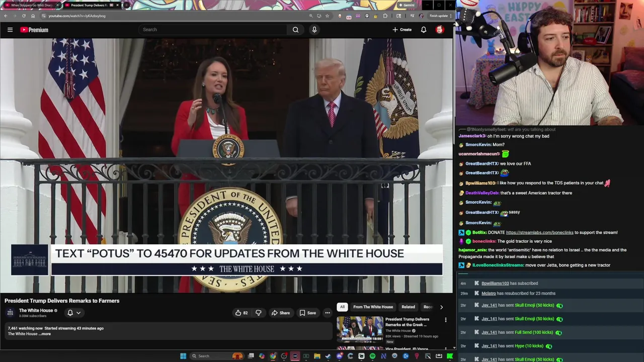Open the Gemini button in browser

pyautogui.click(x=407, y=5)
